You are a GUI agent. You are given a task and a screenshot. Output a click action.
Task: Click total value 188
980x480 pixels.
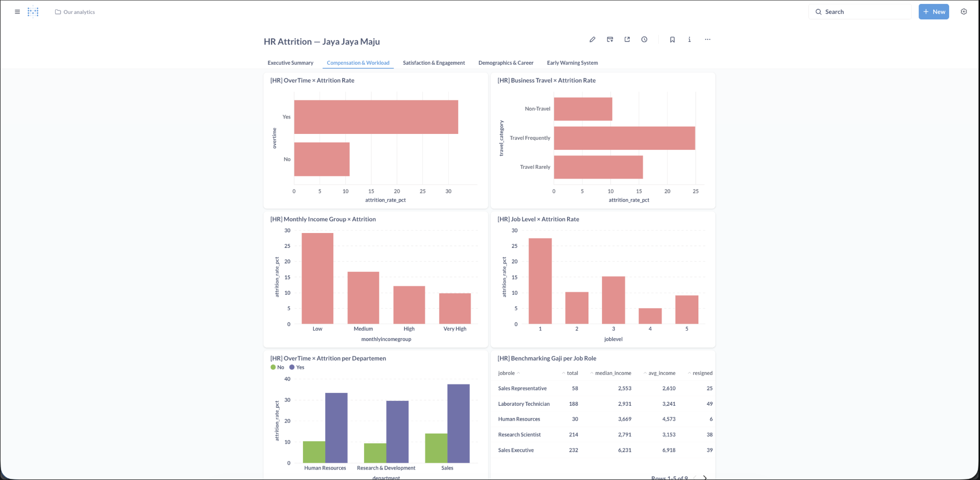pos(574,404)
